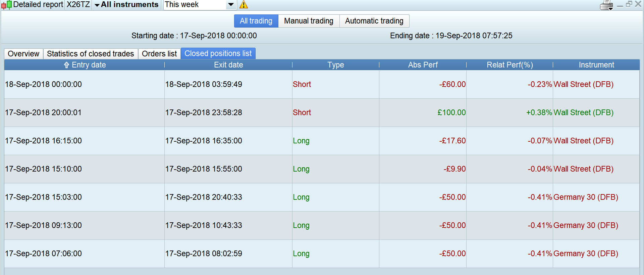Open the This week period dropdown
Screen dimensions: 644x275
(231, 5)
